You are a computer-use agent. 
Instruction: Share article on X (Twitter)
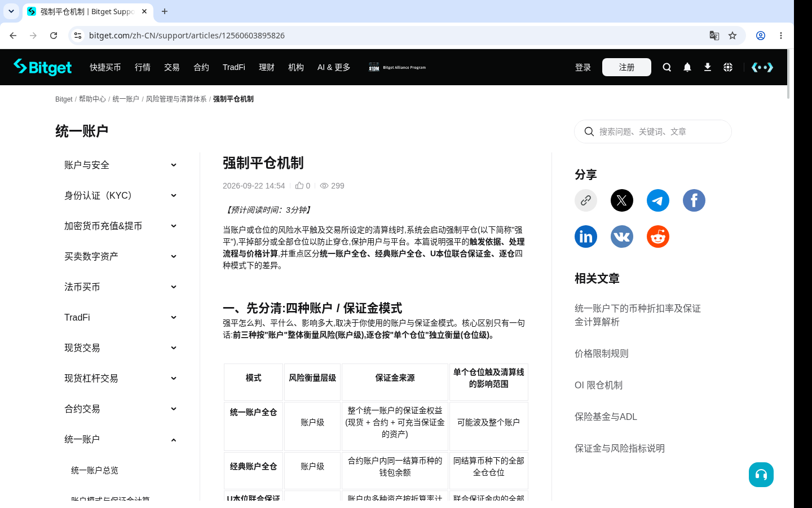coord(622,200)
